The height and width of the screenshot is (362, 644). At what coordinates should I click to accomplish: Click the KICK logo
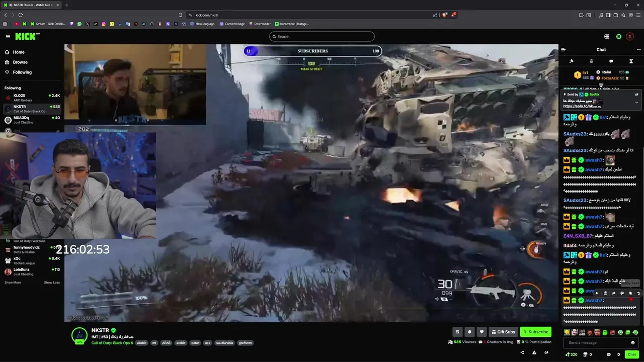(27, 36)
